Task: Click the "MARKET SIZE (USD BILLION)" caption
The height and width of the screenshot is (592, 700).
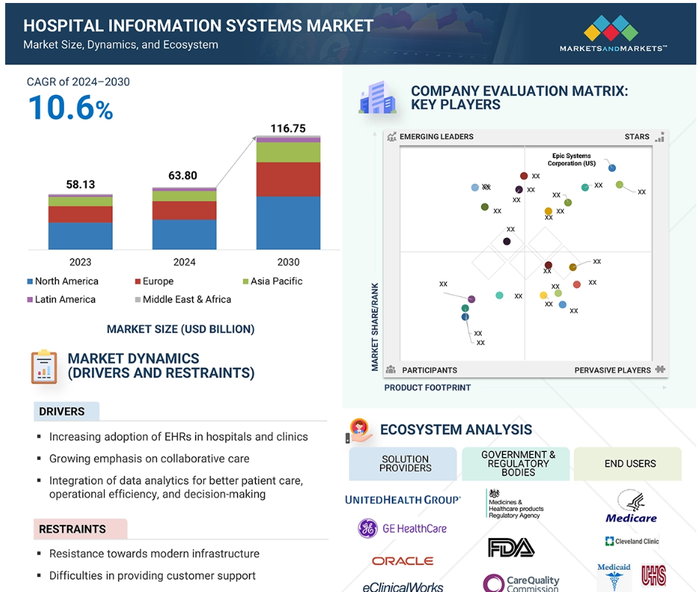Action: pos(181,330)
